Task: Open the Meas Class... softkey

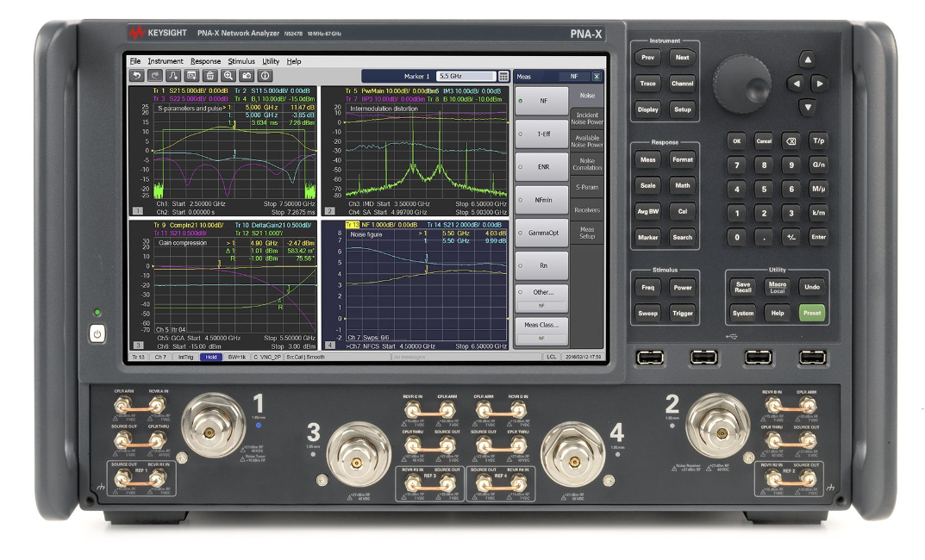Action: [x=541, y=332]
